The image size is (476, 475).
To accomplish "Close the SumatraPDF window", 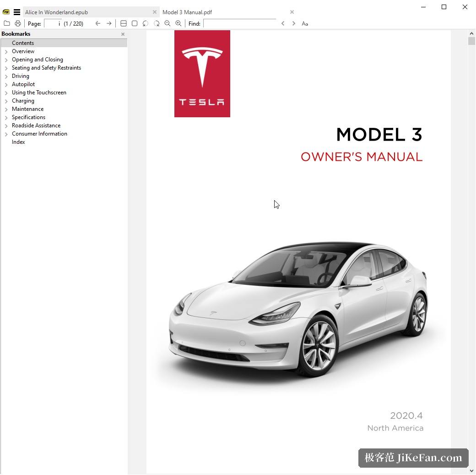I will tap(465, 7).
